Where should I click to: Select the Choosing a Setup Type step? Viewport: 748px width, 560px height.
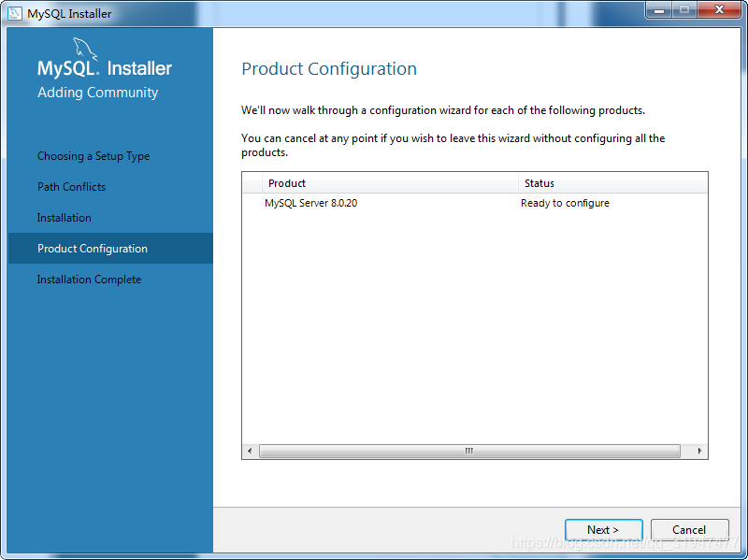click(x=93, y=156)
